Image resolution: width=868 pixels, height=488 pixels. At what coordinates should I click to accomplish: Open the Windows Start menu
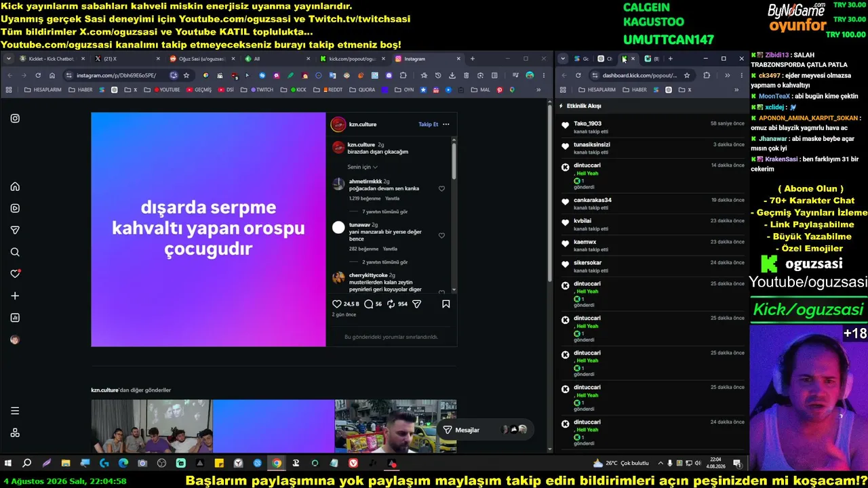pyautogui.click(x=8, y=464)
